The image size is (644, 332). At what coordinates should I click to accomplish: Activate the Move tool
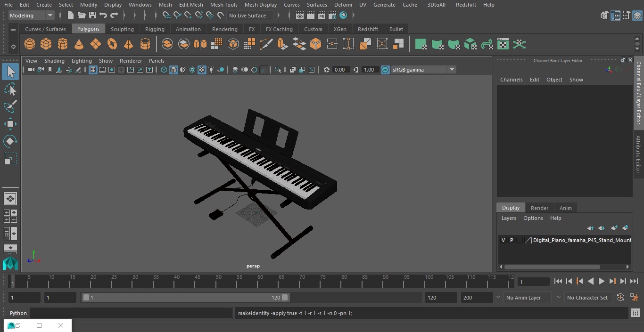click(10, 124)
